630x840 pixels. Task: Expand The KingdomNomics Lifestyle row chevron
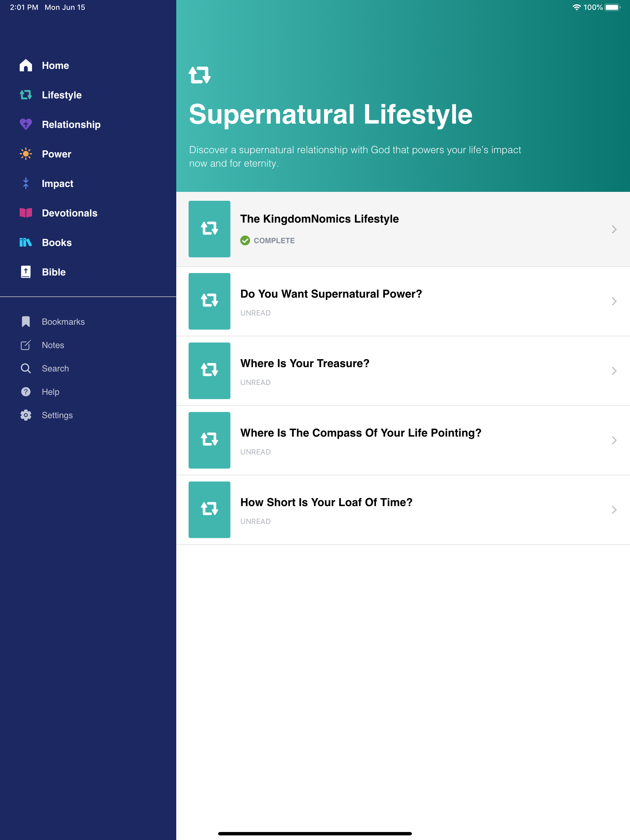pyautogui.click(x=614, y=229)
